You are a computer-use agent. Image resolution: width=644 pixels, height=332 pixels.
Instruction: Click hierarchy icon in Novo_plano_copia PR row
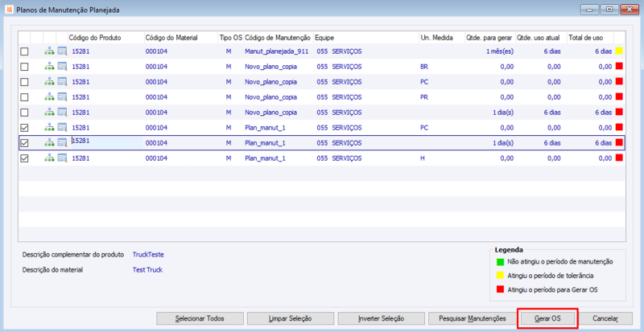click(49, 96)
